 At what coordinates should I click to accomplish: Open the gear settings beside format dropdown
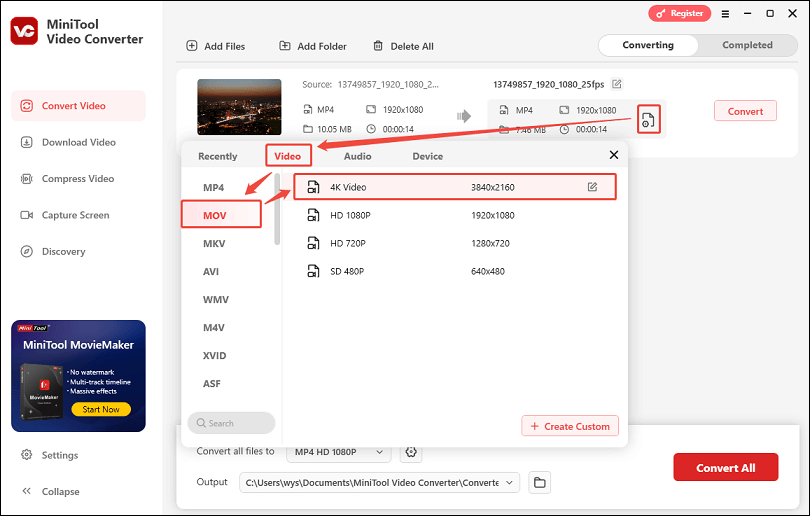pos(411,452)
